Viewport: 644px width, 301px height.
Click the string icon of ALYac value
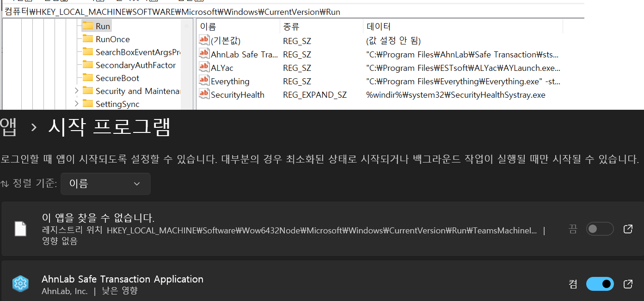[204, 68]
